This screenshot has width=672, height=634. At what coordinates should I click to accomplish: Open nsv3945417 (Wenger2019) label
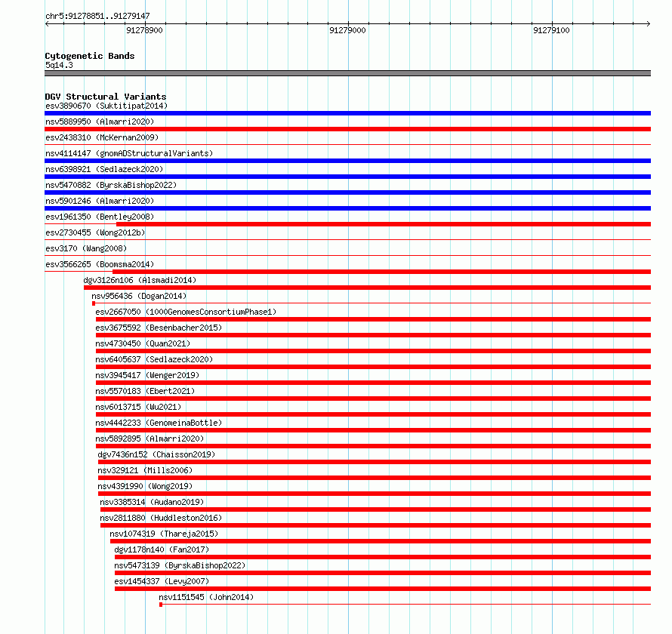click(x=147, y=375)
